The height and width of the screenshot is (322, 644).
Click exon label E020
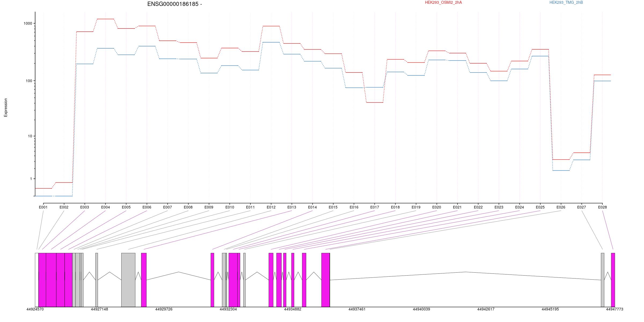pyautogui.click(x=437, y=207)
